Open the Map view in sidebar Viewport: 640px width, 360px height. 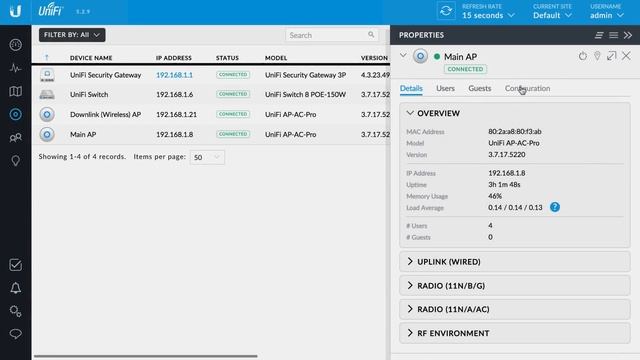(x=16, y=91)
